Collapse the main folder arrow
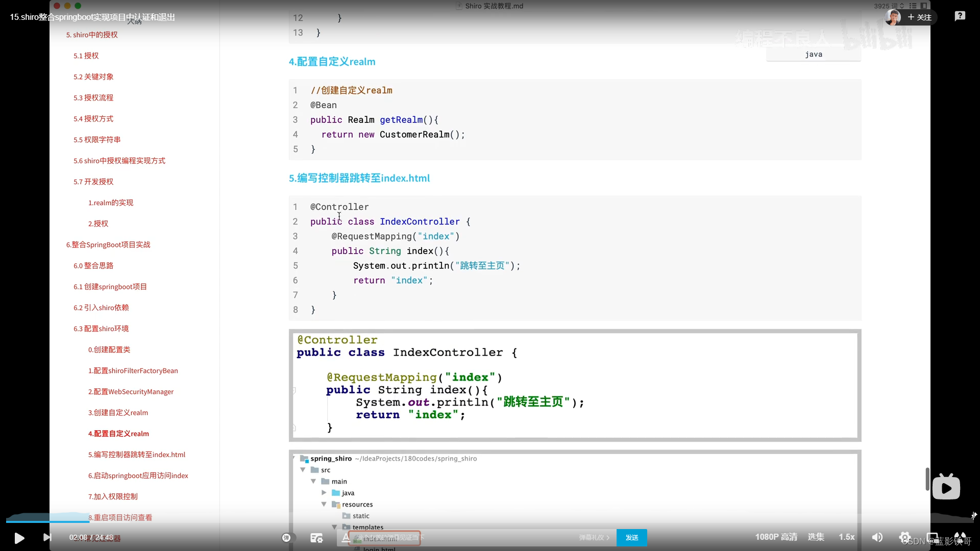 coord(313,481)
